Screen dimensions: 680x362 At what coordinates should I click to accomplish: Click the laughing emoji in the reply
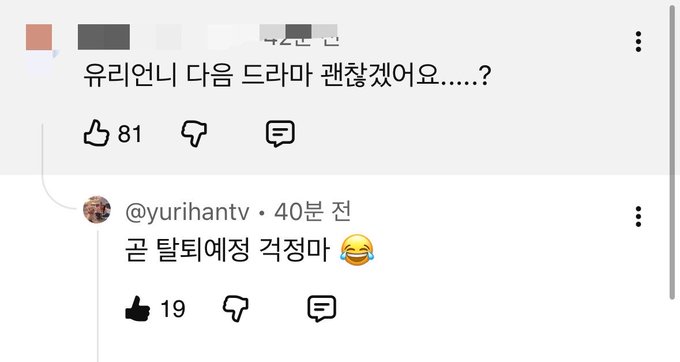click(x=357, y=250)
